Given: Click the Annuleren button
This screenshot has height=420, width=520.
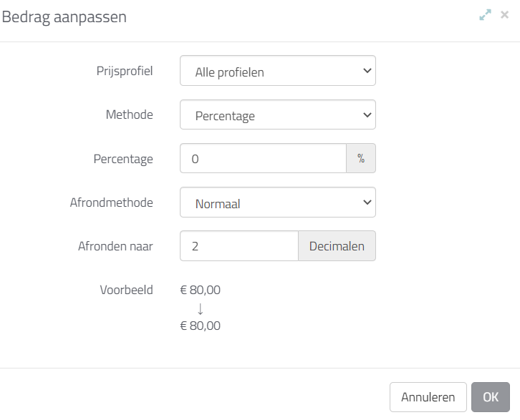Looking at the screenshot, I should click(x=428, y=397).
